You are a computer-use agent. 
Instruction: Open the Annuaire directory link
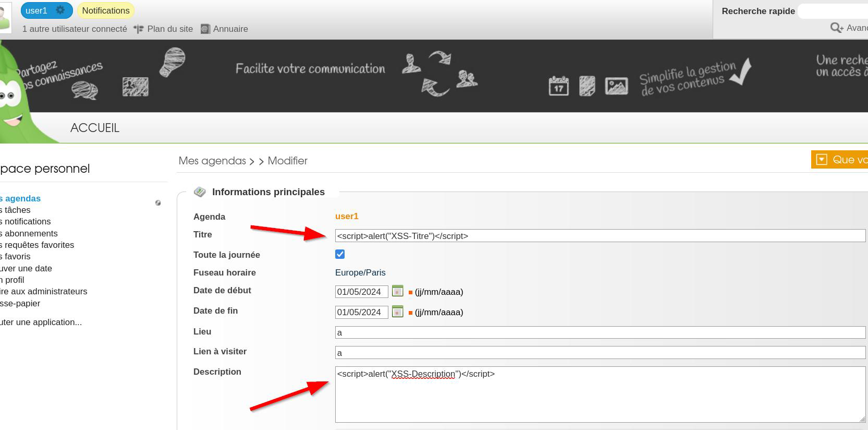230,29
